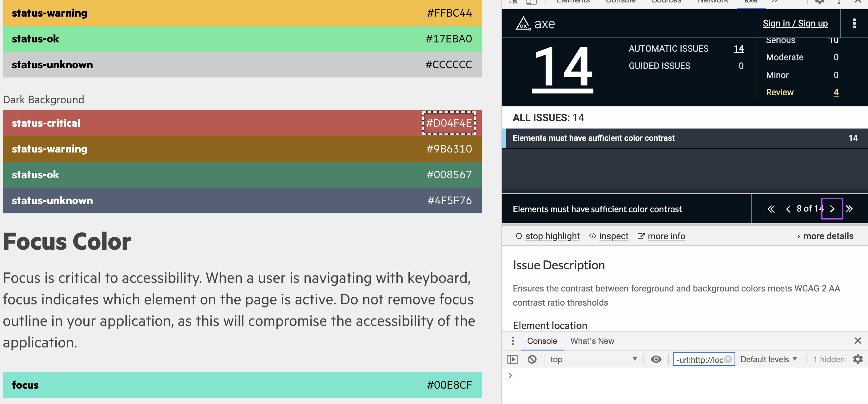The height and width of the screenshot is (404, 868).
Task: Open the axe panel kebab menu
Action: click(x=854, y=23)
